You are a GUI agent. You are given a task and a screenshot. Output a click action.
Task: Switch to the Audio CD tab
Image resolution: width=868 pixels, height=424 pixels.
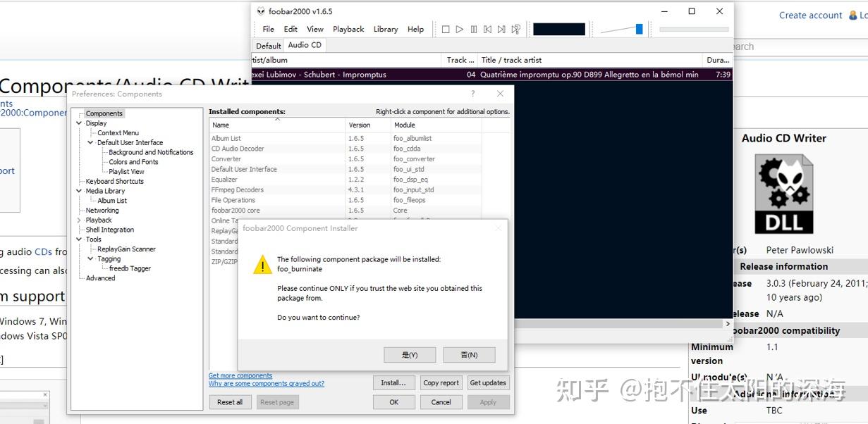[x=305, y=44]
